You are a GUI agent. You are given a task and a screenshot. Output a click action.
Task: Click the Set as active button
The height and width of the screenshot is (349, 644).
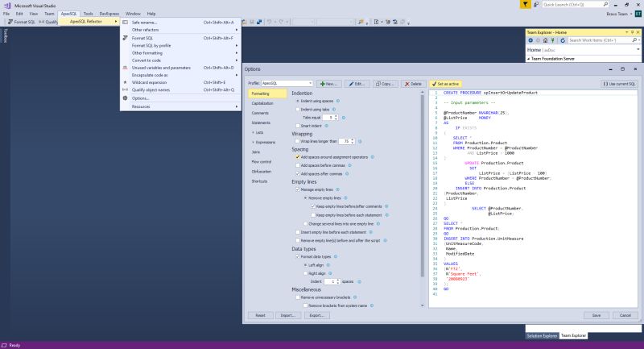(446, 84)
